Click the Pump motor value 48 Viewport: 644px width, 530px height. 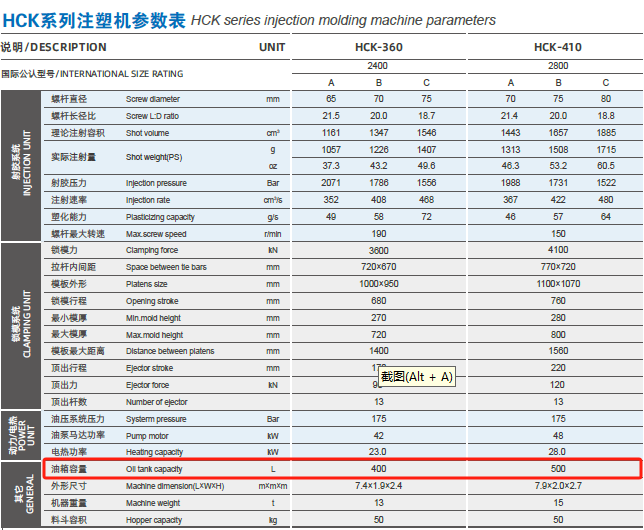click(x=558, y=436)
